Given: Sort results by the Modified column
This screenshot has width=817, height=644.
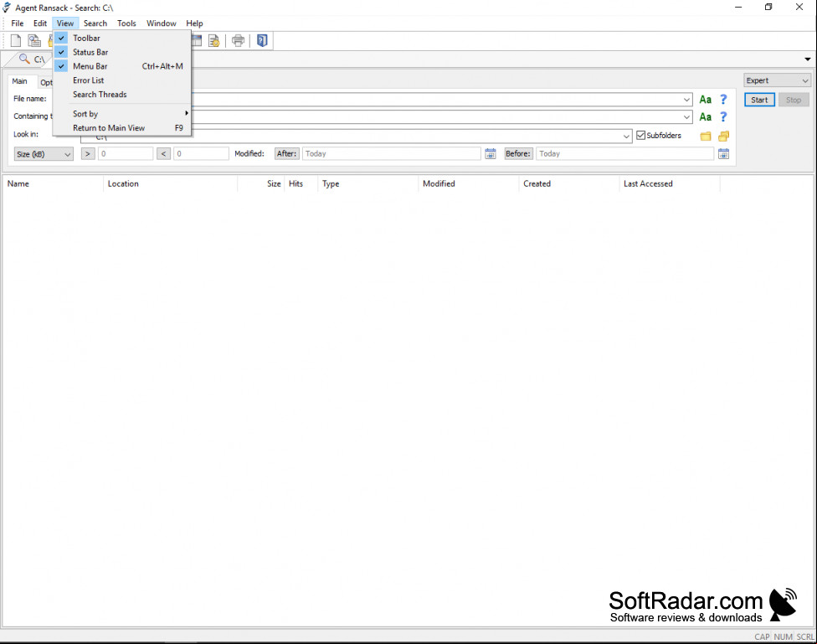Looking at the screenshot, I should pos(469,183).
